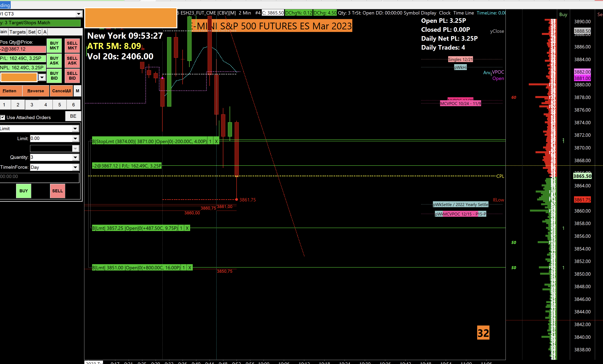Toggle the M button beside CancelAll
The image size is (603, 364).
77,91
